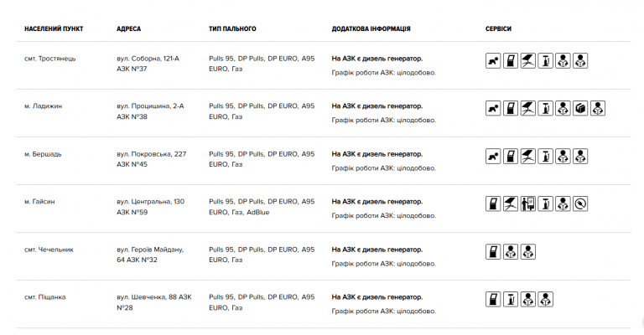644x335 pixels.
Task: Click the package box icon for Ладижин
Action: pos(580,108)
